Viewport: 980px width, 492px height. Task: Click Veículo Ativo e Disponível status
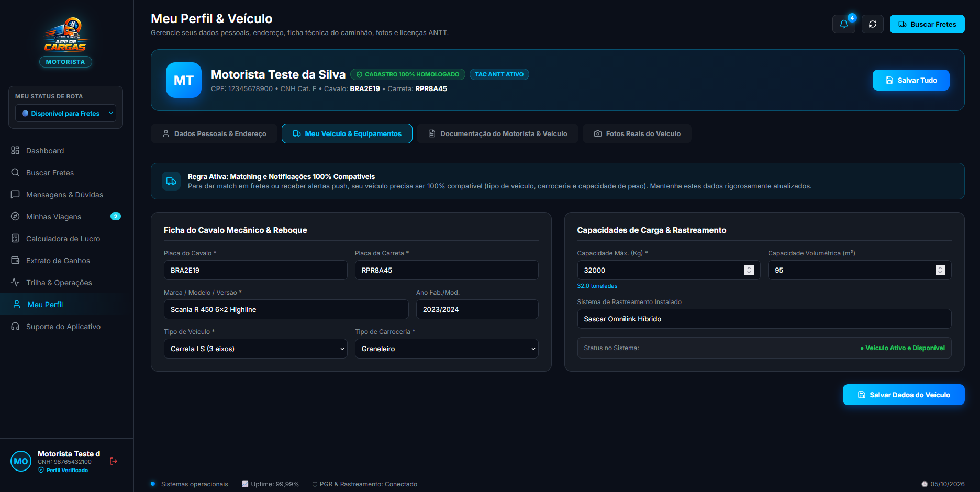click(x=903, y=348)
